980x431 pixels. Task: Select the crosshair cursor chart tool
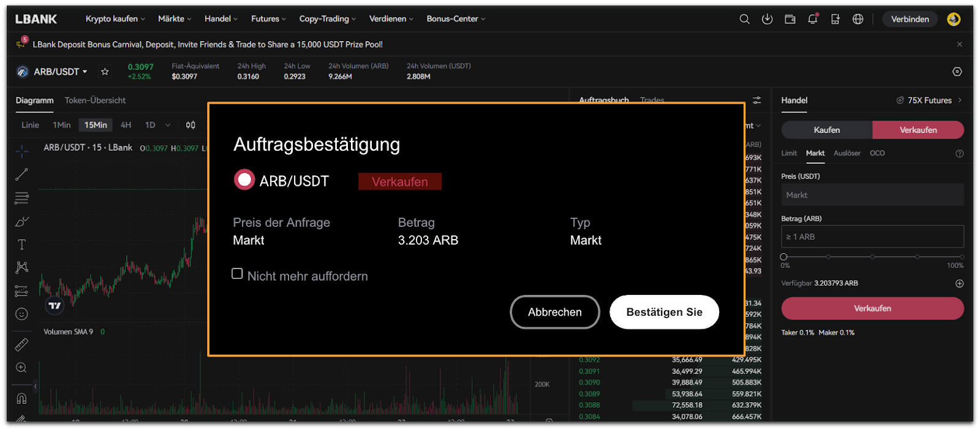click(x=22, y=151)
